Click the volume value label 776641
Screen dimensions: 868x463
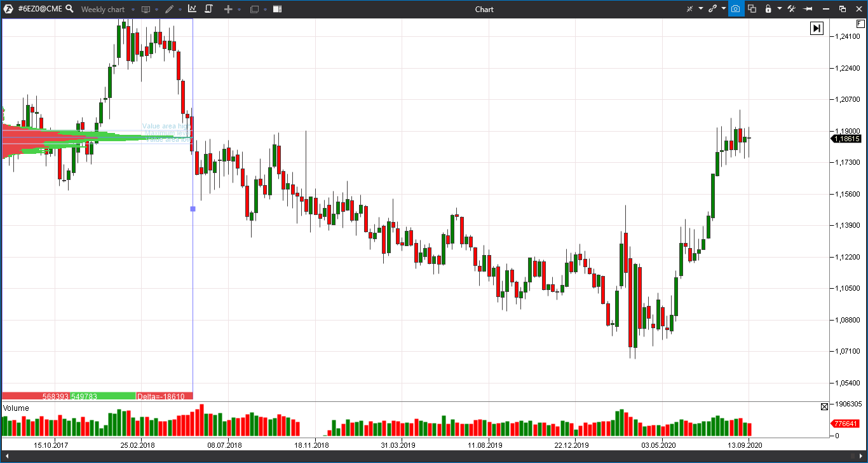[x=846, y=424]
